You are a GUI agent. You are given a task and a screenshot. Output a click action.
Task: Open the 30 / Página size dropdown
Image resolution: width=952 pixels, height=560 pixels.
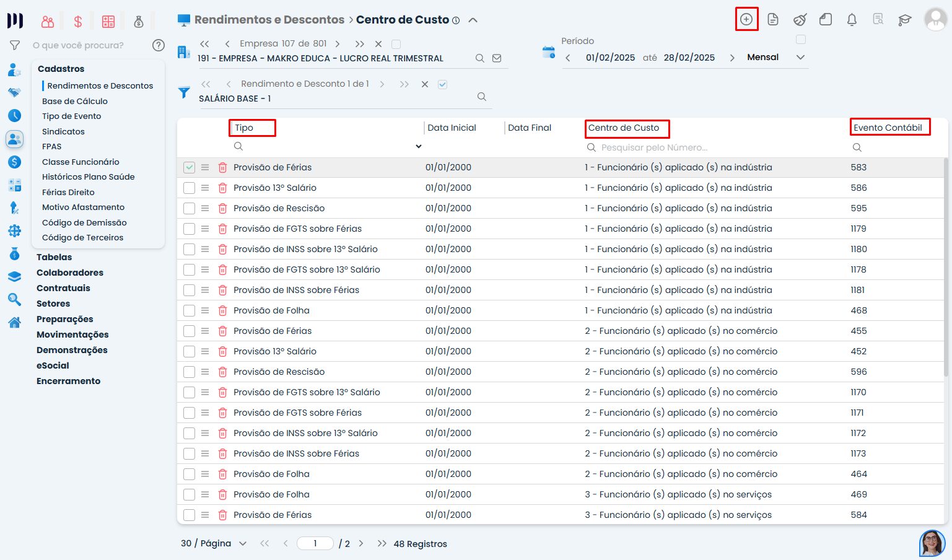click(243, 543)
